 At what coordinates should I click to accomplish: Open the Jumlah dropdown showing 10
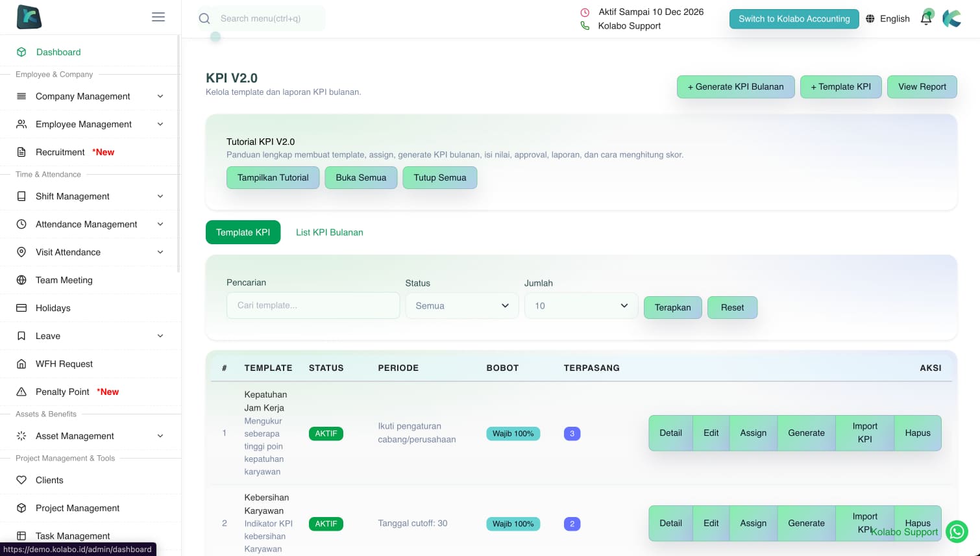[580, 306]
